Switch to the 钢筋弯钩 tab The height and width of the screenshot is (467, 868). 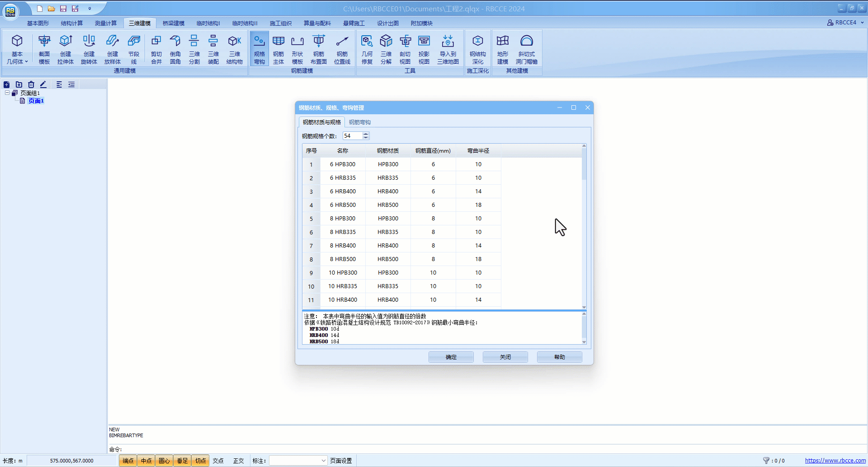(x=359, y=122)
